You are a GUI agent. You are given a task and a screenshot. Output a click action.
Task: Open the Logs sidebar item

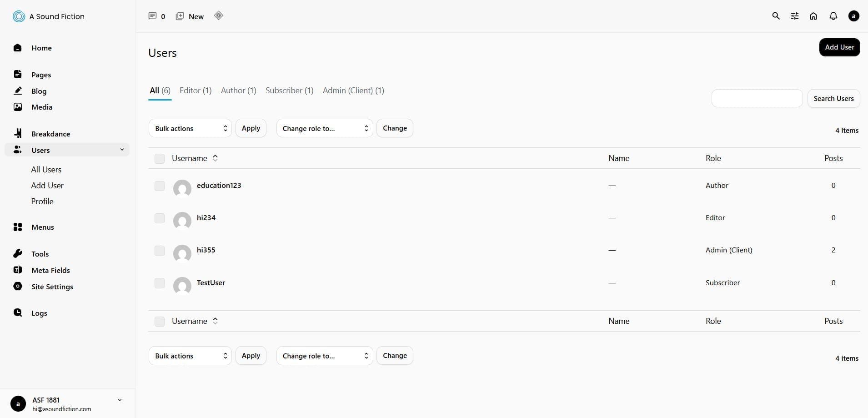[x=39, y=313]
